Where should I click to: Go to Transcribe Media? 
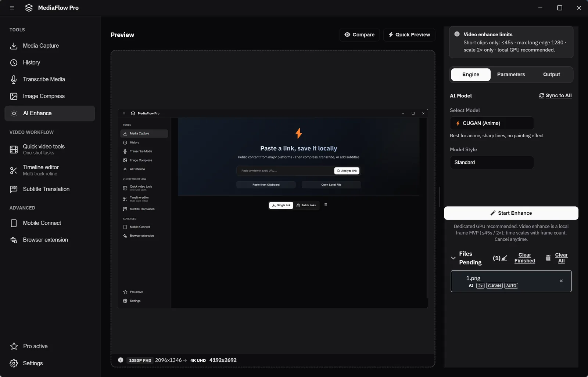coord(50,79)
